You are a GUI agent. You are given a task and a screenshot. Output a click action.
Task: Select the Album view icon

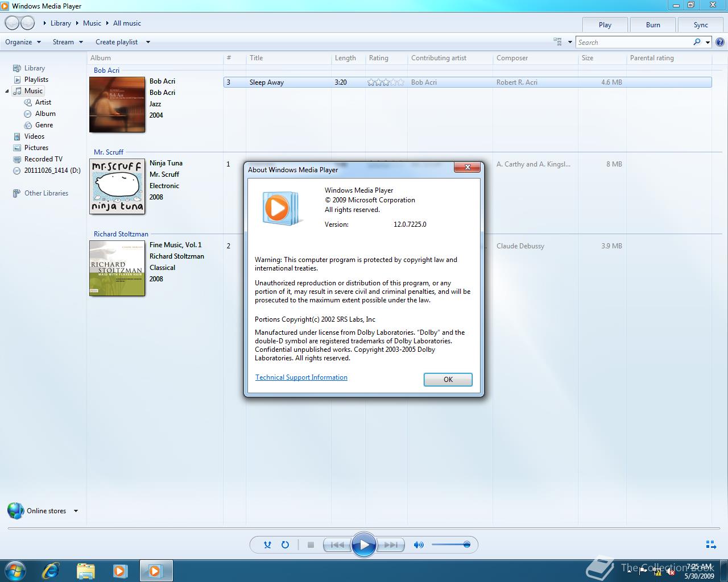coord(28,114)
